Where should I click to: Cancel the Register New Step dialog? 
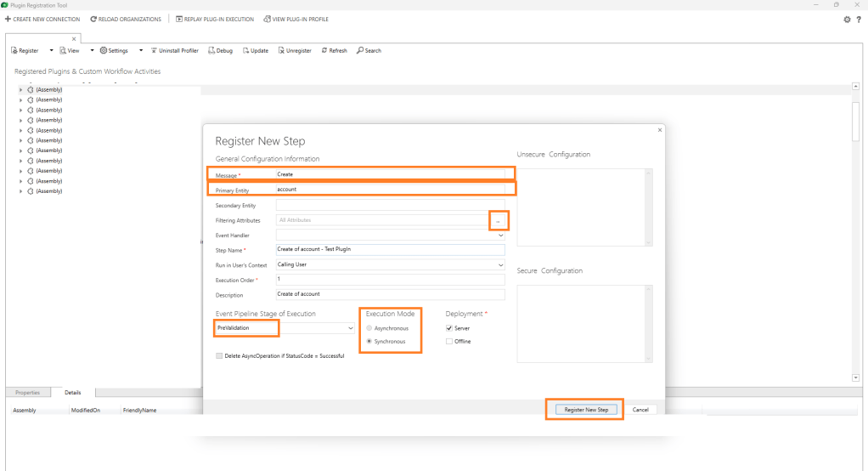pos(640,410)
